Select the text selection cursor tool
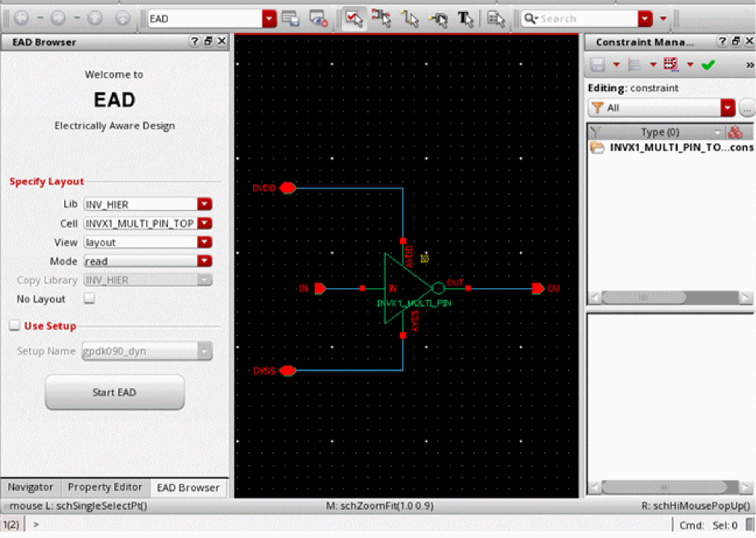This screenshot has width=756, height=538. coord(466,19)
